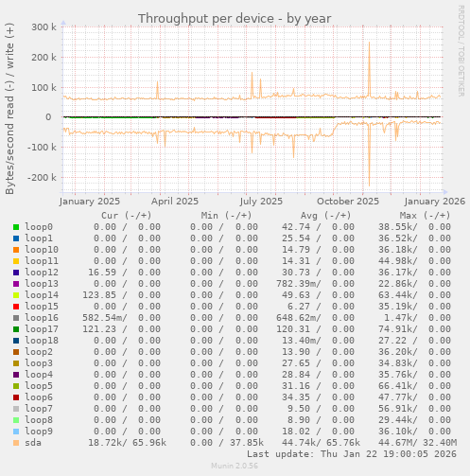Viewport: 470px width, 476px height.
Task: Select the loop7 legend label
Action: 39,409
